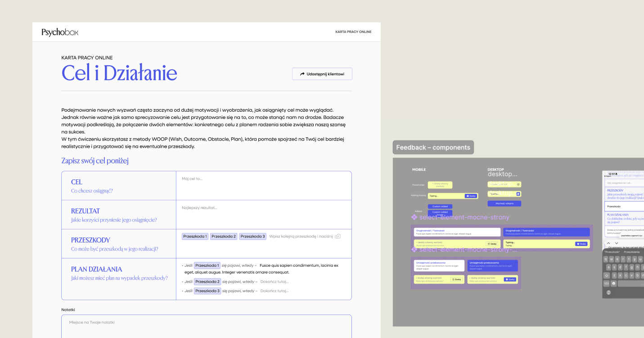Click the 'Wartość własna' blue chip
The image size is (644, 338).
point(504,203)
